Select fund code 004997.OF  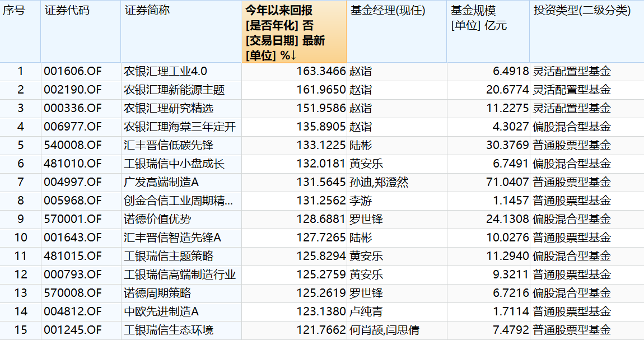[x=73, y=182]
